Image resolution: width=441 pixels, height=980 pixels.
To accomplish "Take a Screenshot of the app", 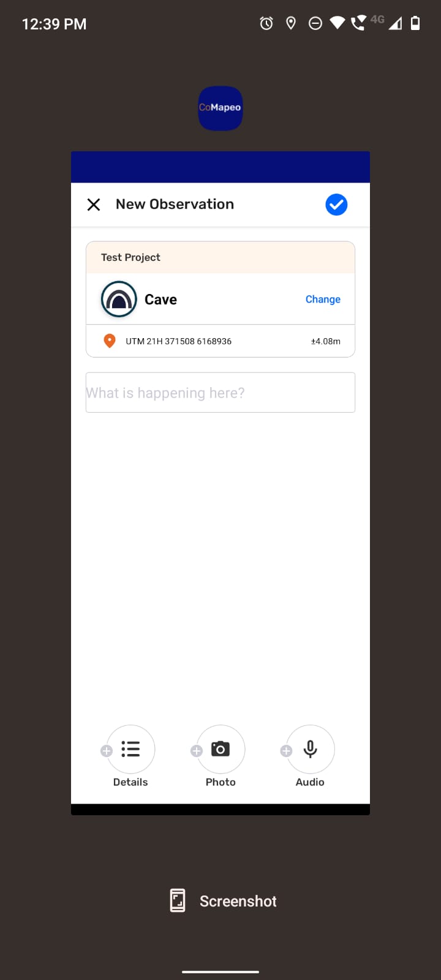I will coord(223,901).
